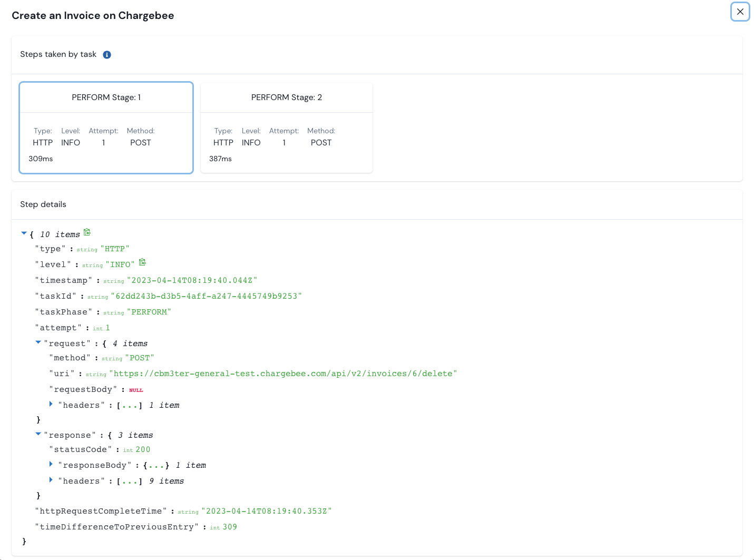This screenshot has width=754, height=560.
Task: Expand the responseBody 1 item object
Action: tap(51, 464)
